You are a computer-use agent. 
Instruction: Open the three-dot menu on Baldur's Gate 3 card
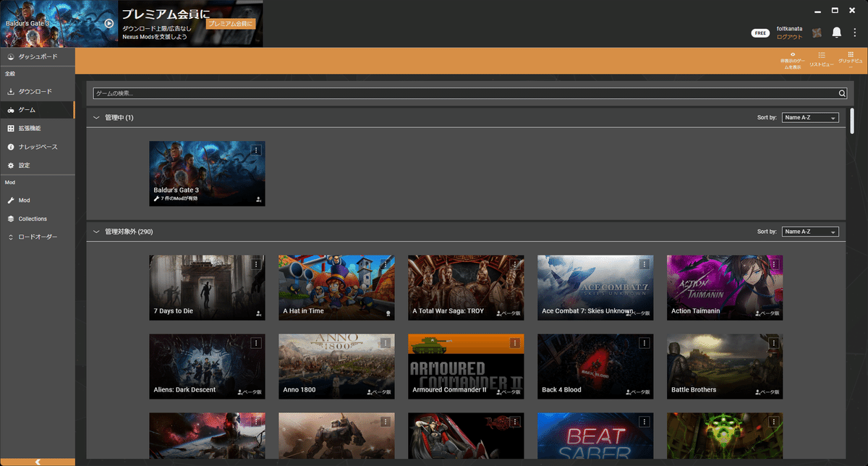click(x=255, y=150)
